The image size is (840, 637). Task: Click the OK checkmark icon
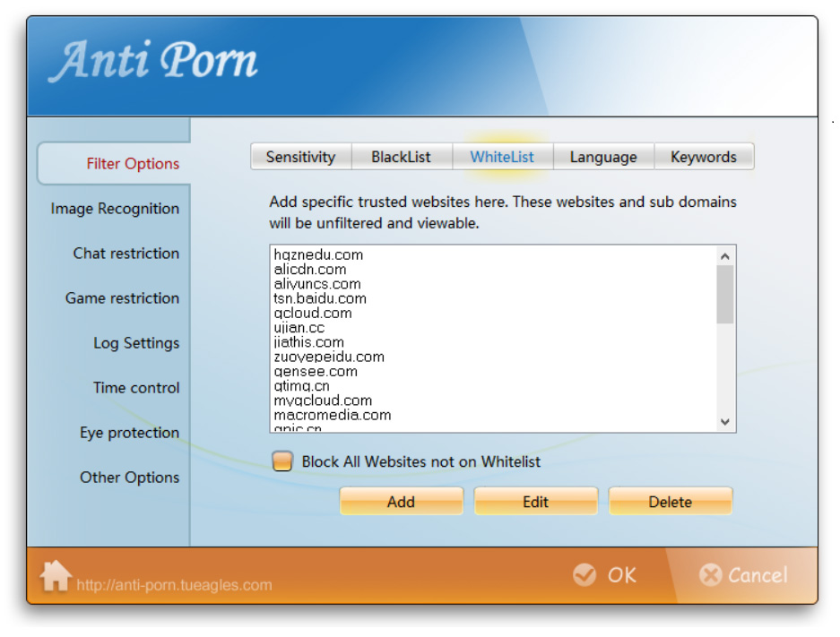click(585, 575)
